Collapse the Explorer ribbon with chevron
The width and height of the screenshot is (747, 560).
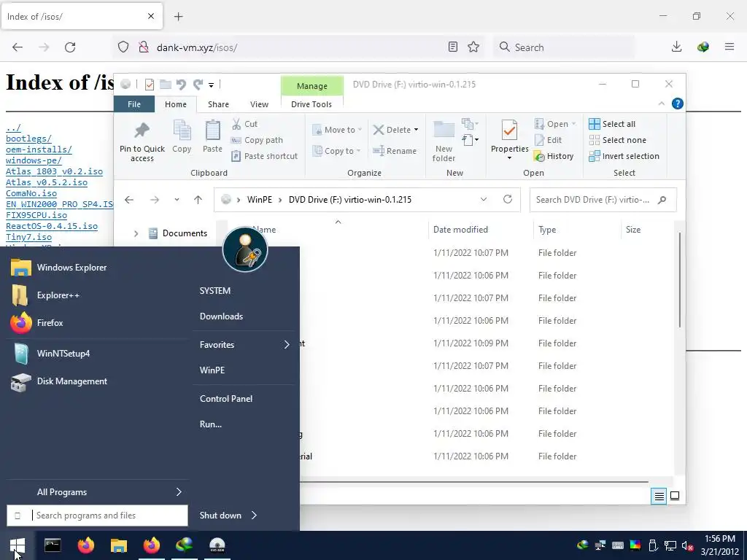661,104
